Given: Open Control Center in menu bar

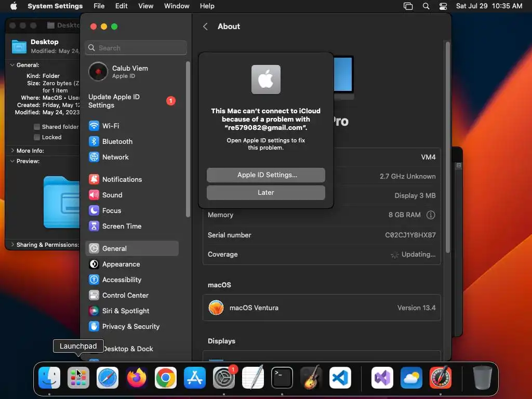Looking at the screenshot, I should (x=443, y=6).
